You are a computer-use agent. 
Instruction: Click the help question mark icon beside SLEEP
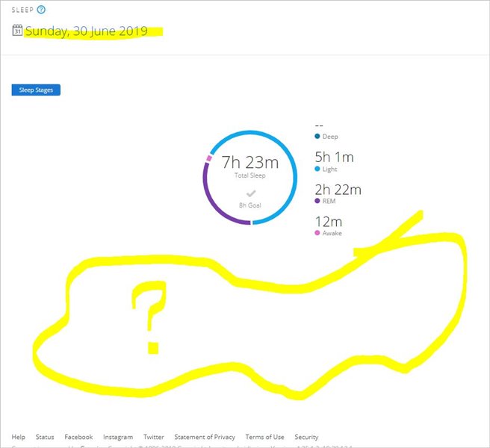click(x=41, y=10)
